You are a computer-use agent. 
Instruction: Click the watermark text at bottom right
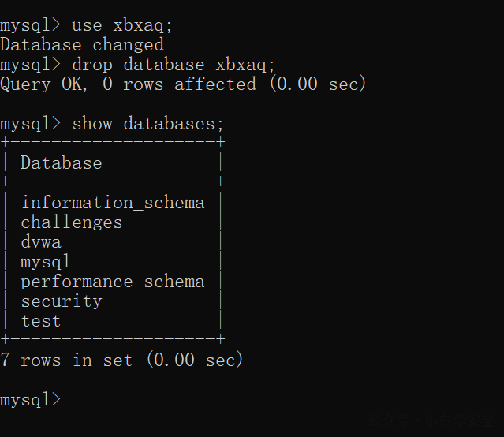(x=431, y=420)
